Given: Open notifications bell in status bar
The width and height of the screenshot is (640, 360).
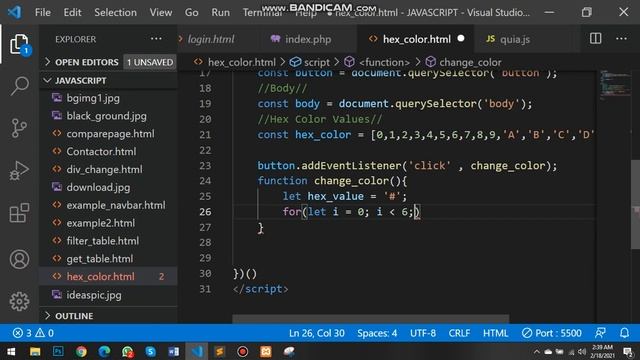Looking at the screenshot, I should pos(624,333).
